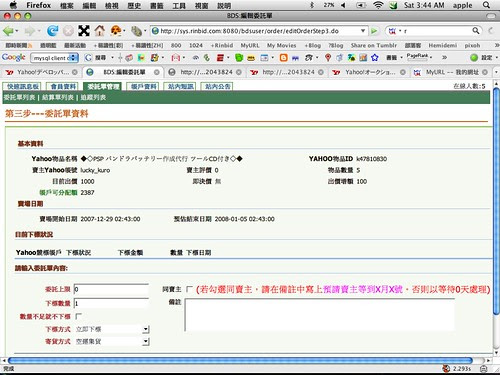
Task: Switch to the MyURL browser tab
Action: (450, 72)
